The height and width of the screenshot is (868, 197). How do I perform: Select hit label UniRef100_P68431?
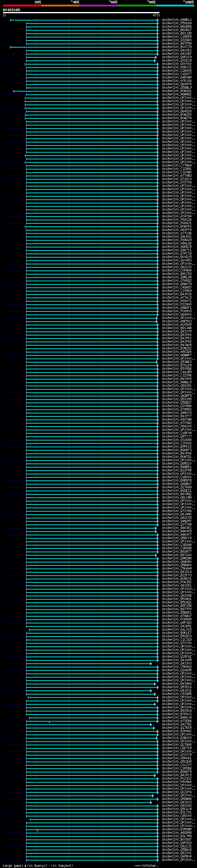[x=176, y=223]
